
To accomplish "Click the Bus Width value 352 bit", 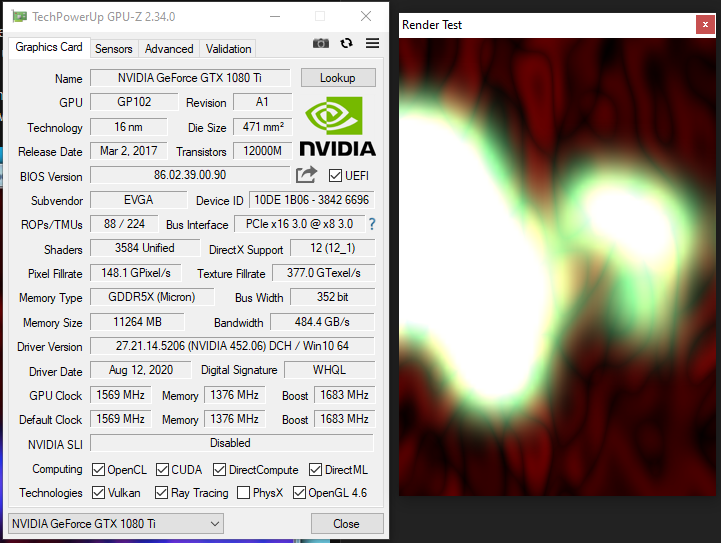I will coord(332,297).
